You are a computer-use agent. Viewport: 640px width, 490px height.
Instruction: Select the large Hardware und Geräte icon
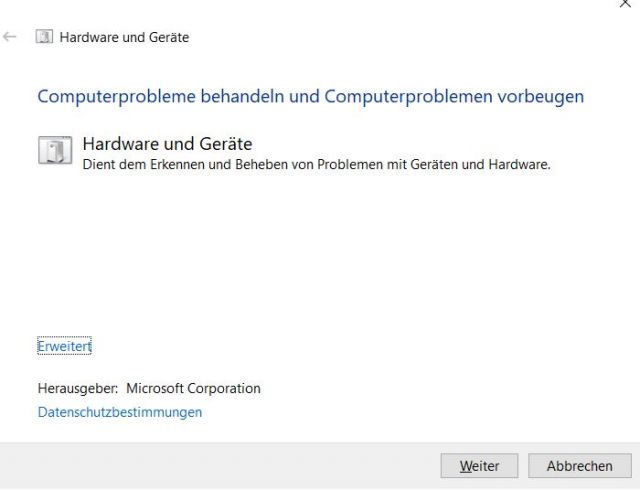point(55,150)
